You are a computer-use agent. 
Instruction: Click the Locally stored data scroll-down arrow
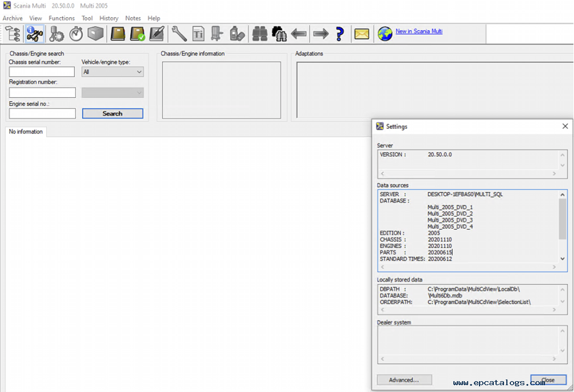563,301
